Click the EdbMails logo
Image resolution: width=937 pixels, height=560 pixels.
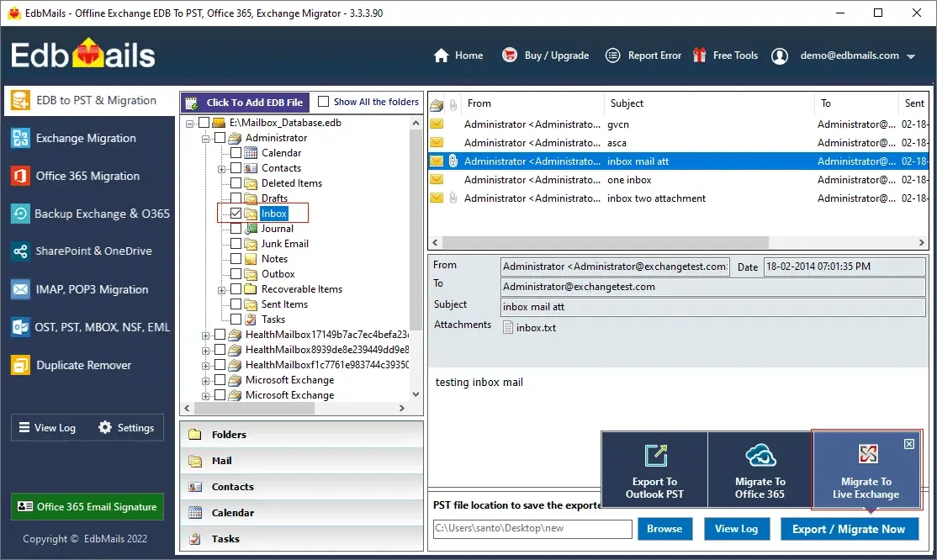pos(82,55)
